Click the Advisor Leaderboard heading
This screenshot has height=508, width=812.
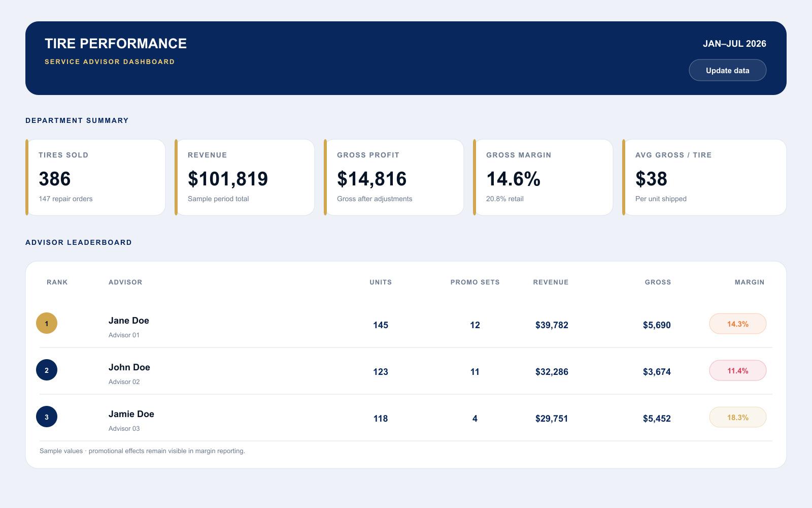(x=79, y=242)
